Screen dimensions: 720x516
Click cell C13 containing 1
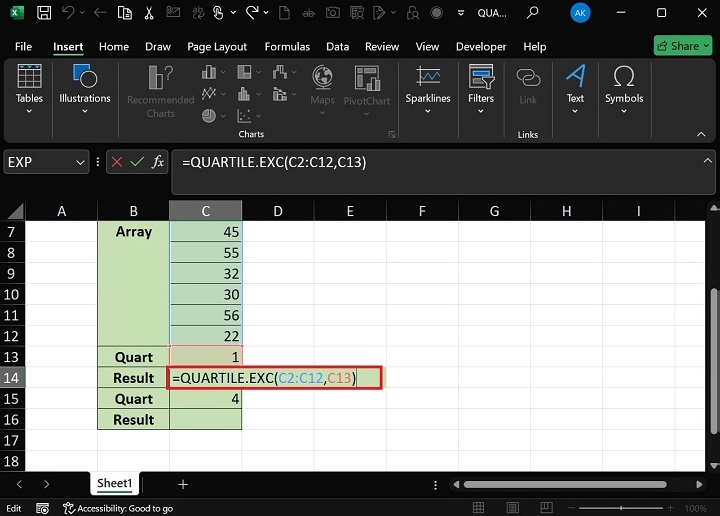click(206, 357)
